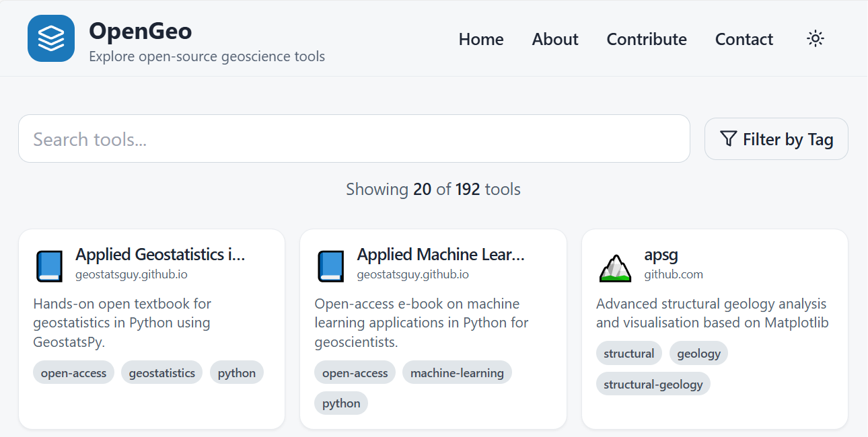Select the geostatistics tag
This screenshot has width=868, height=437.
(x=161, y=372)
